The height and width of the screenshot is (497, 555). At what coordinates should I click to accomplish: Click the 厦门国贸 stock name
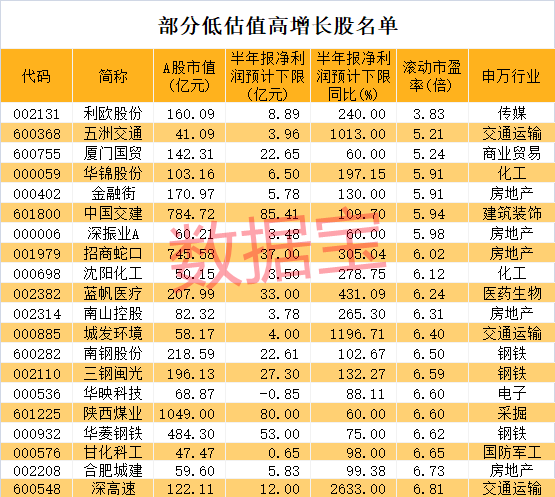113,154
